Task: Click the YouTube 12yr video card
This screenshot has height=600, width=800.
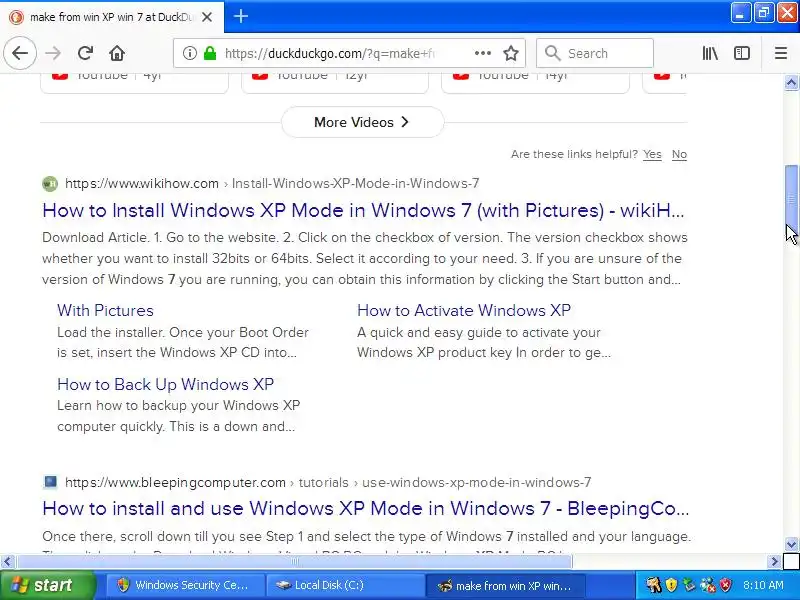Action: [x=335, y=83]
